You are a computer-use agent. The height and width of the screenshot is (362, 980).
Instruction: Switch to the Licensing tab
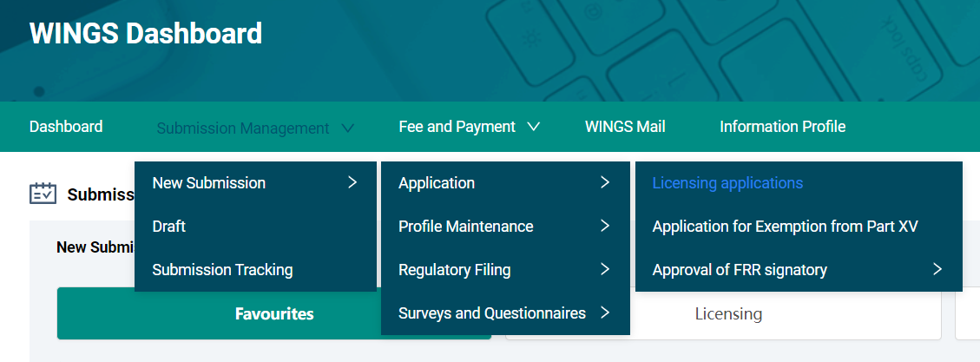click(728, 313)
